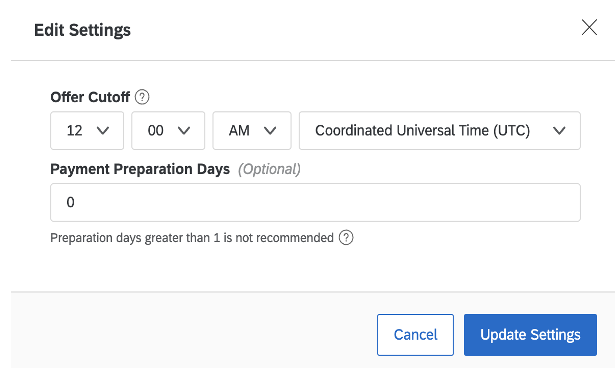Image resolution: width=615 pixels, height=368 pixels.
Task: Click the Update Settings button
Action: point(530,335)
